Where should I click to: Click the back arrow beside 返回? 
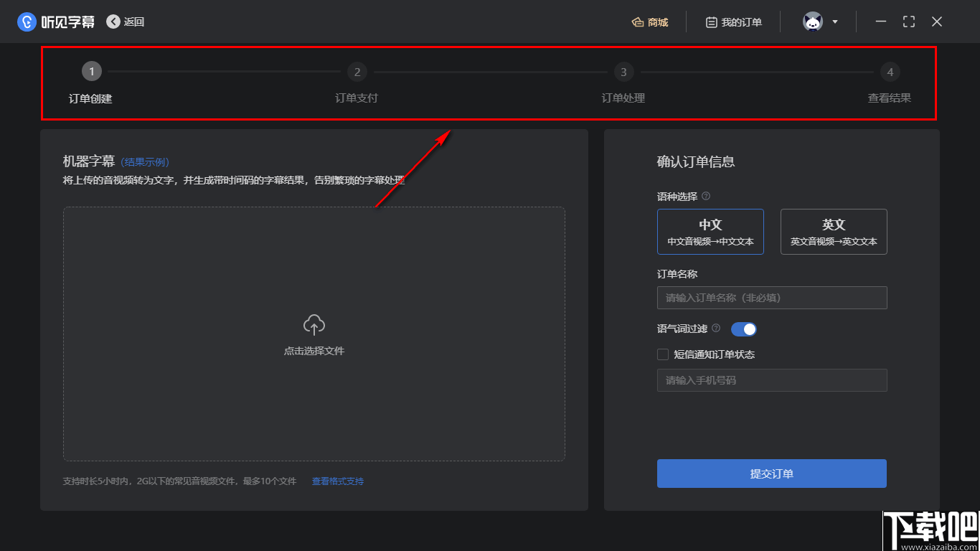pyautogui.click(x=112, y=22)
